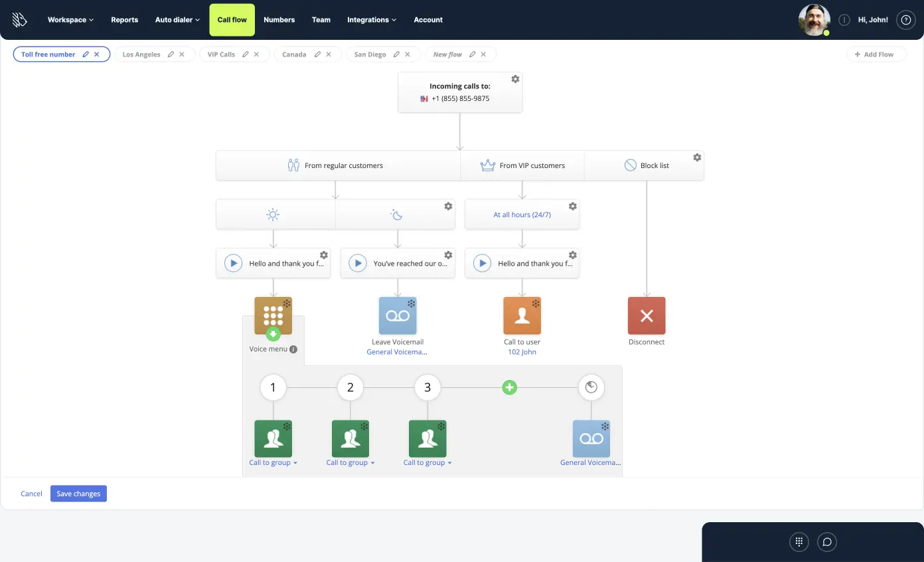Viewport: 924px width, 562px height.
Task: Open the 102 John user link
Action: point(522,352)
